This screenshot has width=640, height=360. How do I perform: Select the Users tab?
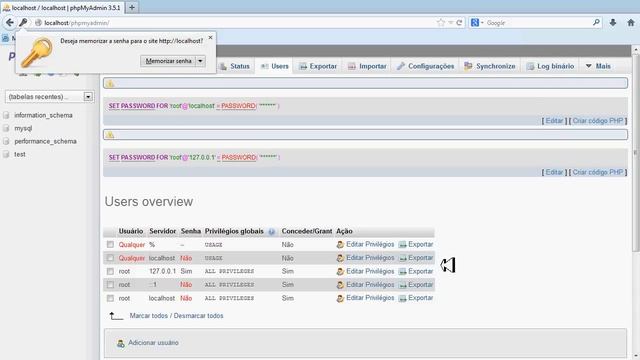point(275,66)
